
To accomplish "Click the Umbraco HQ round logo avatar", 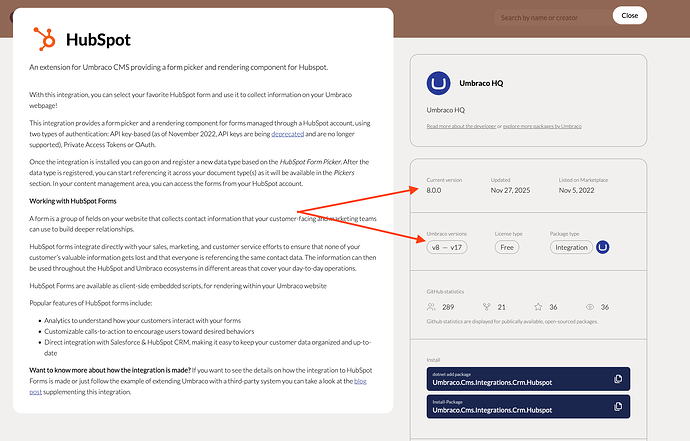I will (438, 83).
